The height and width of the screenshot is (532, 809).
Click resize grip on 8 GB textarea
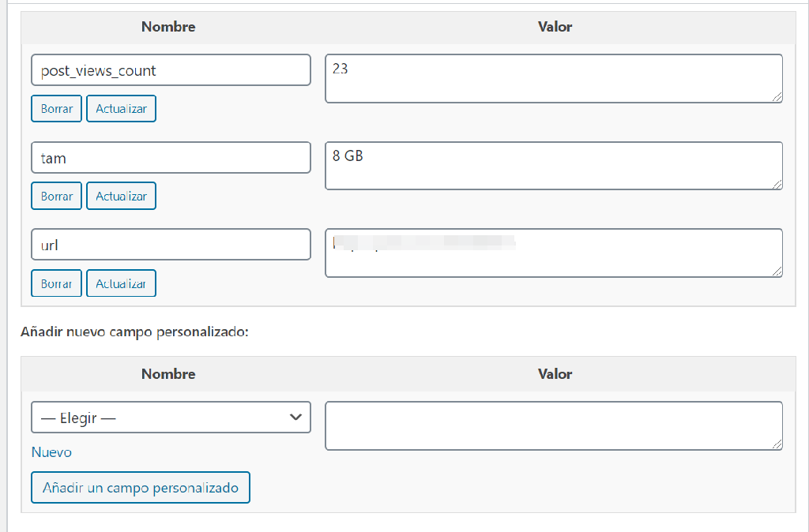tap(777, 184)
